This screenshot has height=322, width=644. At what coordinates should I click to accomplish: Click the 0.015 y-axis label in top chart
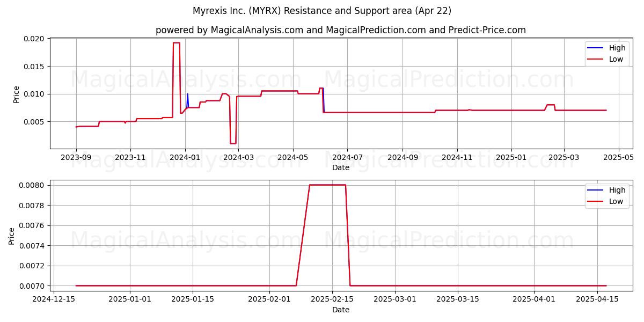point(33,67)
